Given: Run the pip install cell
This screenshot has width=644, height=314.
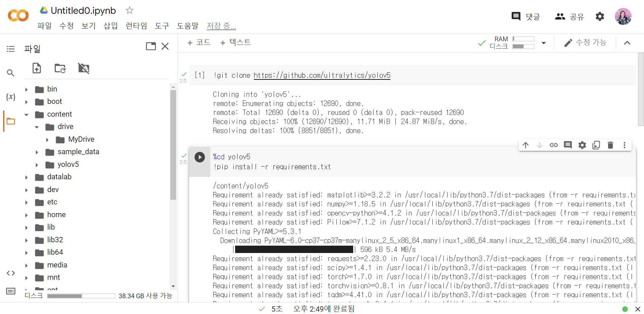Looking at the screenshot, I should tap(200, 157).
